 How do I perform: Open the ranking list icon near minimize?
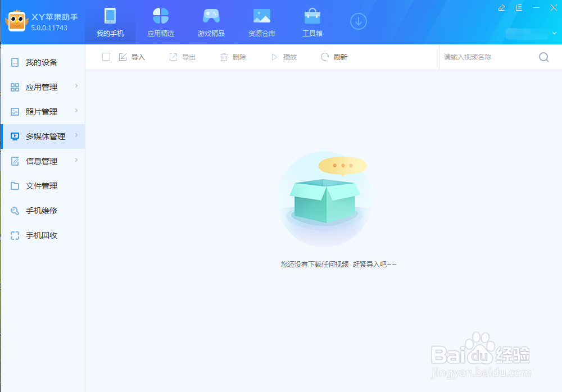[519, 8]
